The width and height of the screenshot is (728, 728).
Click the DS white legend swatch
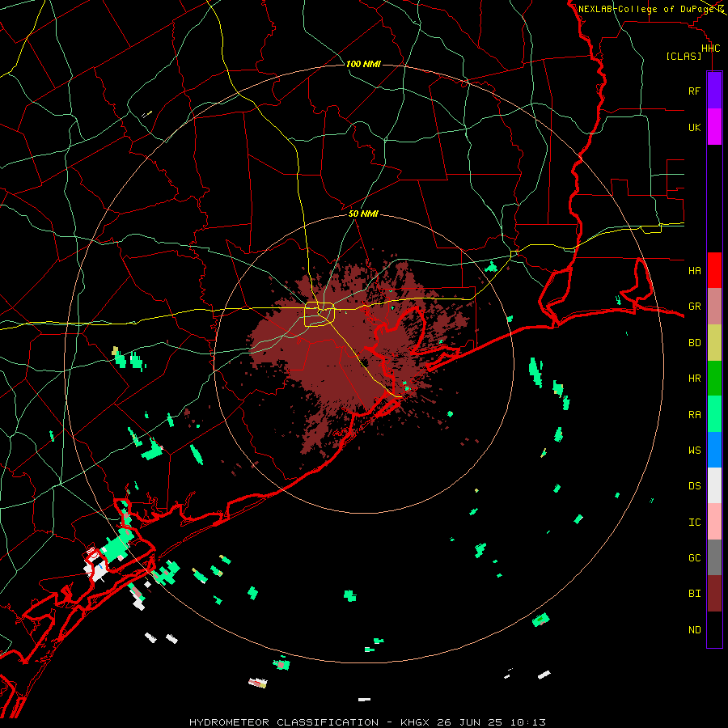coord(714,485)
